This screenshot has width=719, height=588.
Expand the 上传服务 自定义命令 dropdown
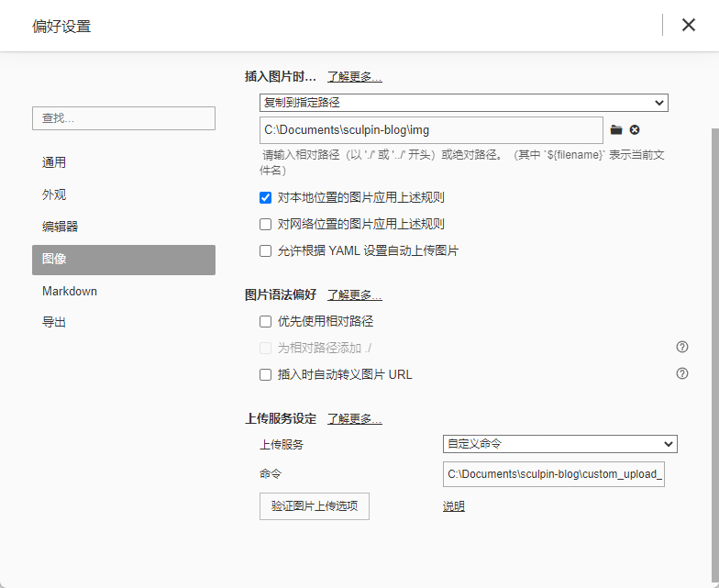(x=559, y=444)
